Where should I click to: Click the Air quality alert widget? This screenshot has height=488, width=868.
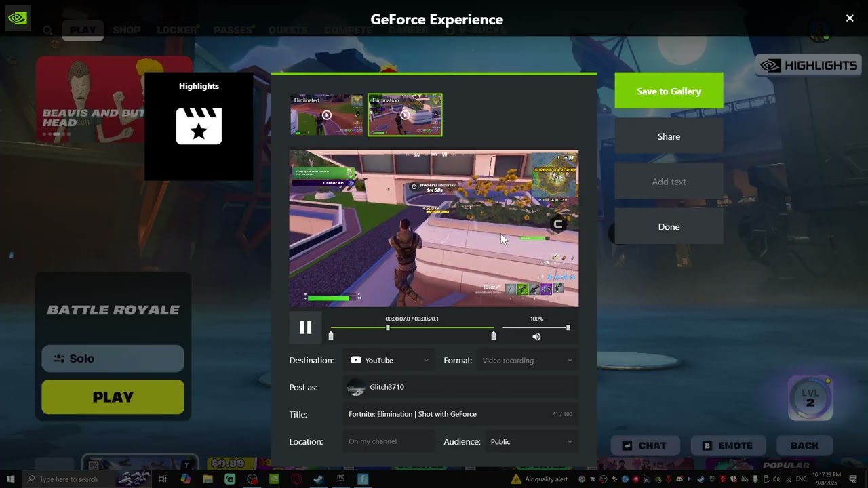(x=539, y=479)
